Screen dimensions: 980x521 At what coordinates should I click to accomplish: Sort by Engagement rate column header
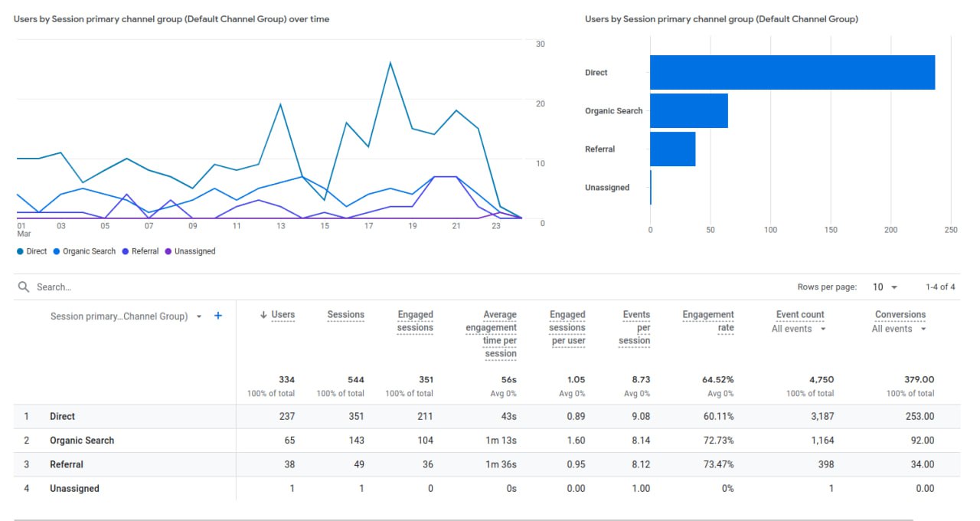point(707,321)
